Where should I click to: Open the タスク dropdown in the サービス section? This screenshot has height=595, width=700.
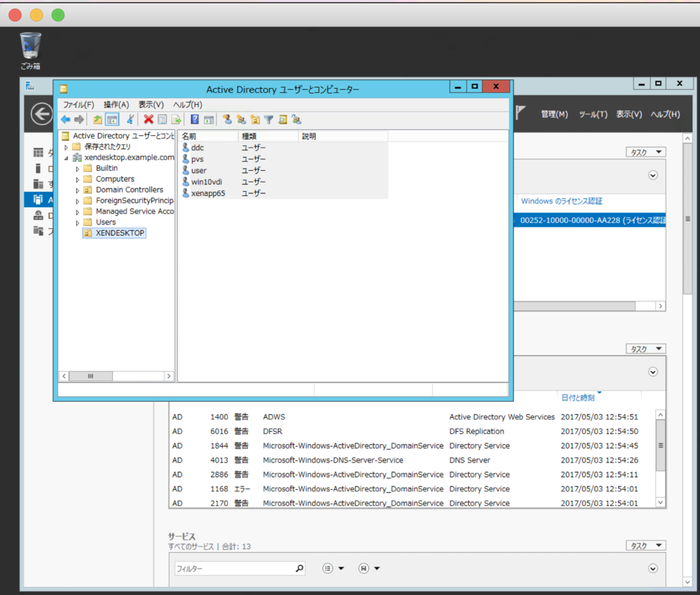(645, 546)
